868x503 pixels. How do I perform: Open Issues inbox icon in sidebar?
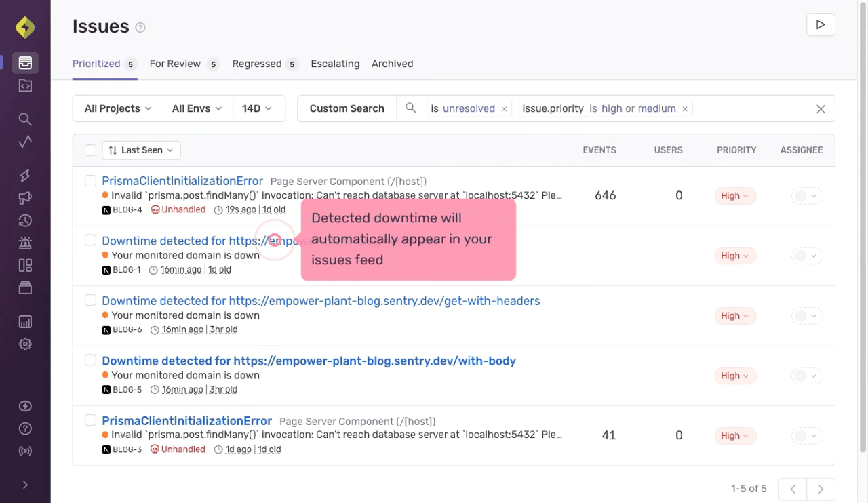tap(25, 63)
